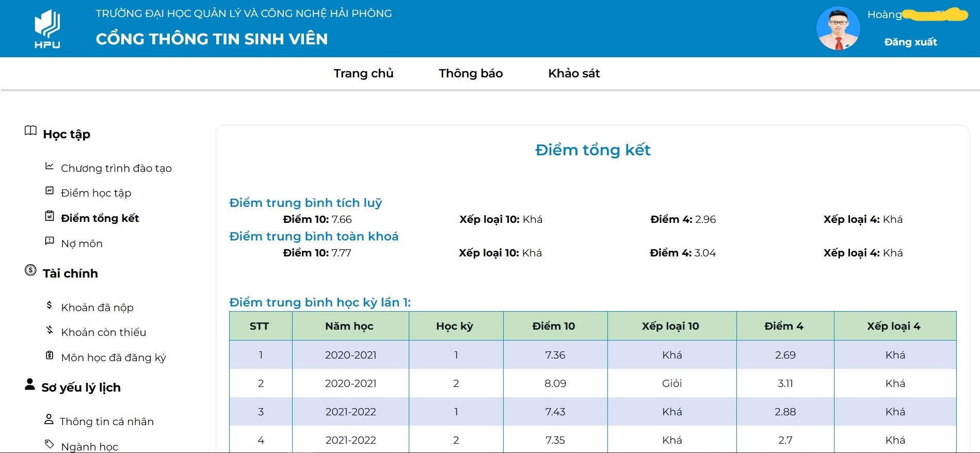Click the person icon beside Sơ yếu lý lịch
This screenshot has height=453, width=980.
pos(30,384)
